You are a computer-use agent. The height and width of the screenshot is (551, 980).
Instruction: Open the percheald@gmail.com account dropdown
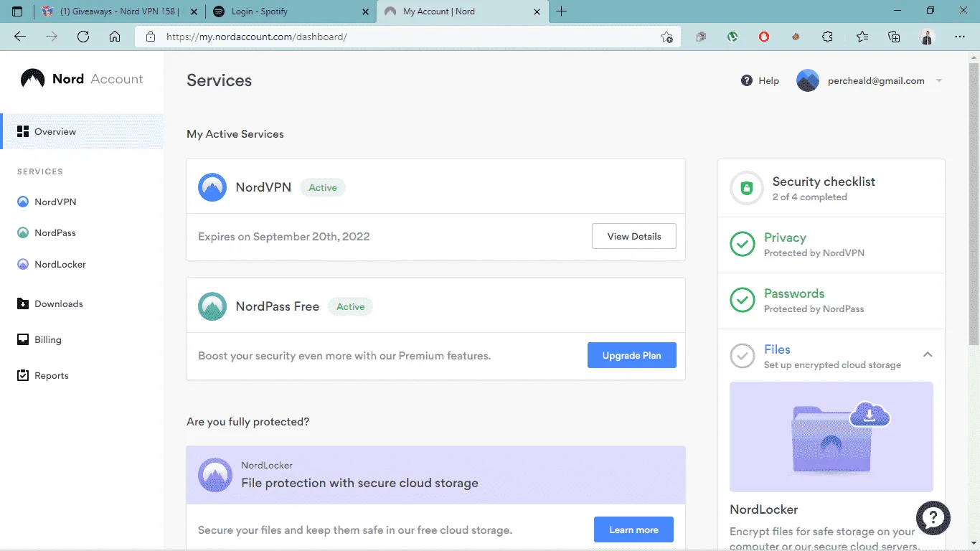(870, 81)
